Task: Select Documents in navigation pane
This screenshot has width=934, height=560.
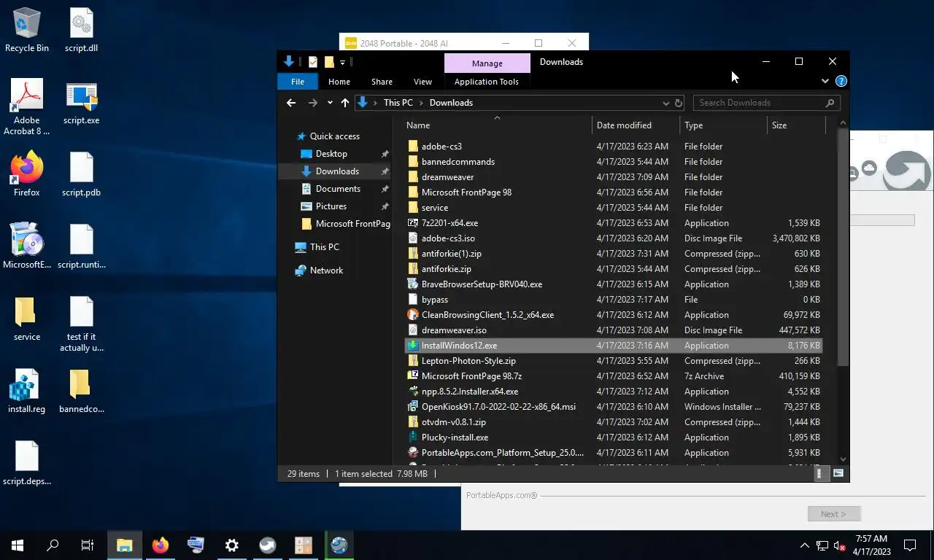Action: click(x=338, y=189)
